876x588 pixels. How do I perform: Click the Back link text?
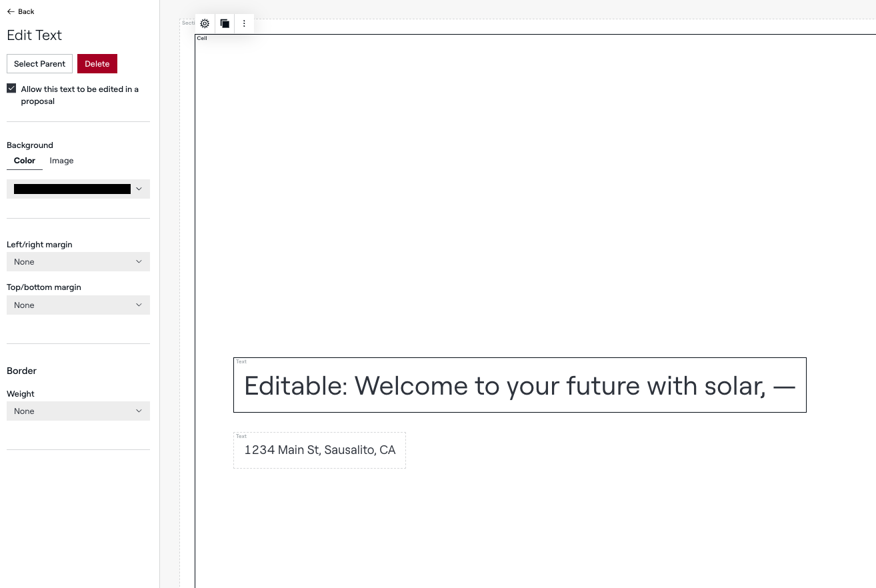[x=27, y=11]
